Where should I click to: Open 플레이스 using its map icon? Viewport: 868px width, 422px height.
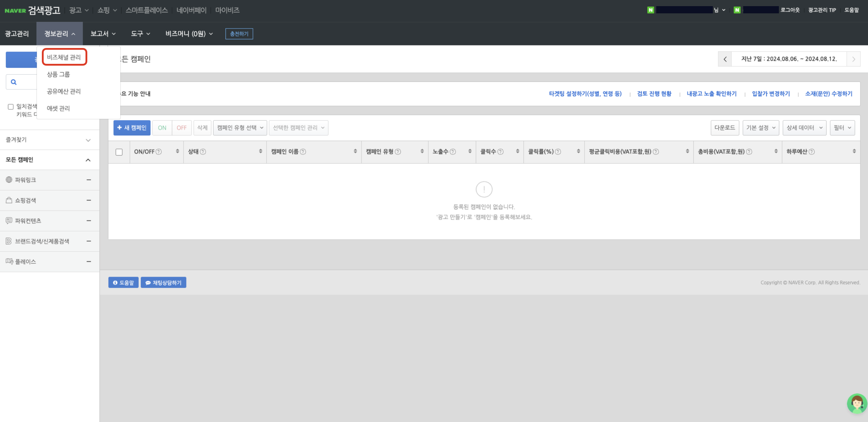coord(9,261)
